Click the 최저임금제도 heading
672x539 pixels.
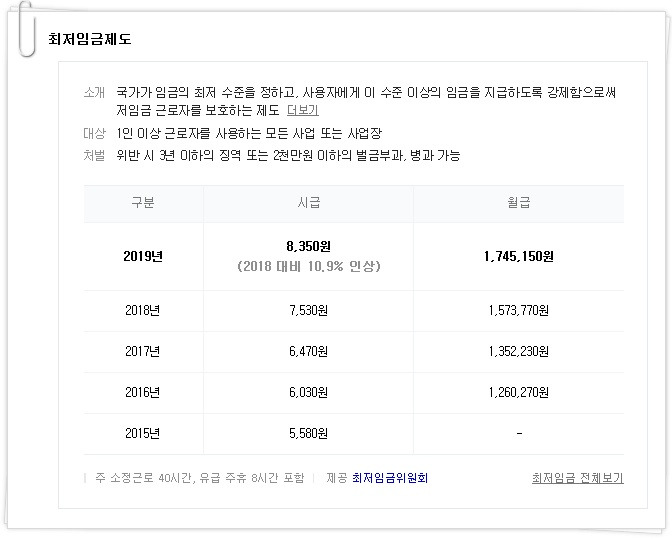(90, 39)
